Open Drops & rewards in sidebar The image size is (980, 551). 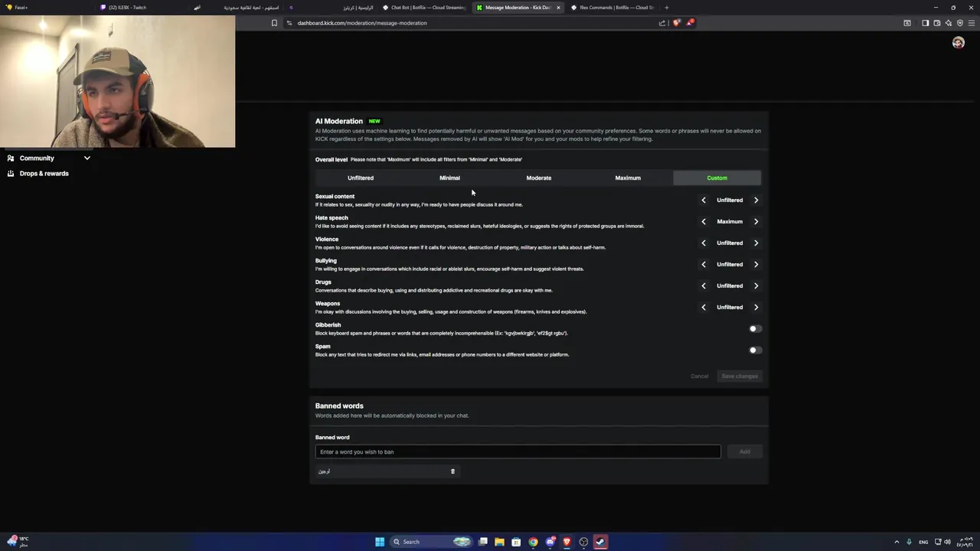click(44, 174)
